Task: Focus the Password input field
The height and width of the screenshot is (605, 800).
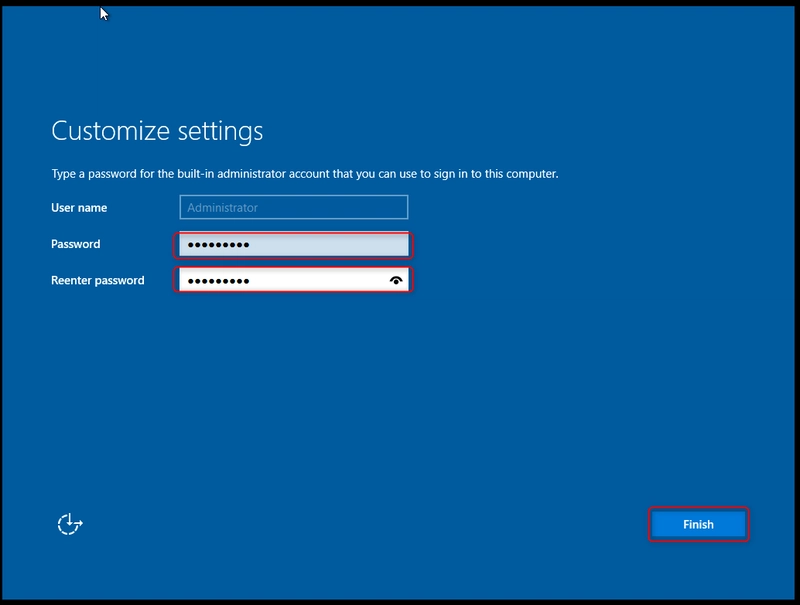Action: tap(293, 244)
